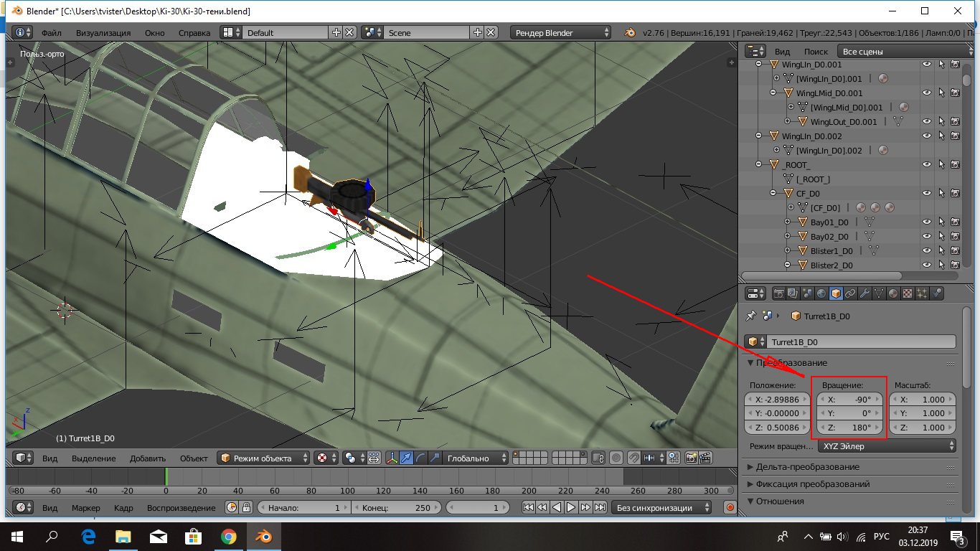Collapse the CF_D0 tree node
Screen dimensions: 980x551
click(x=773, y=193)
